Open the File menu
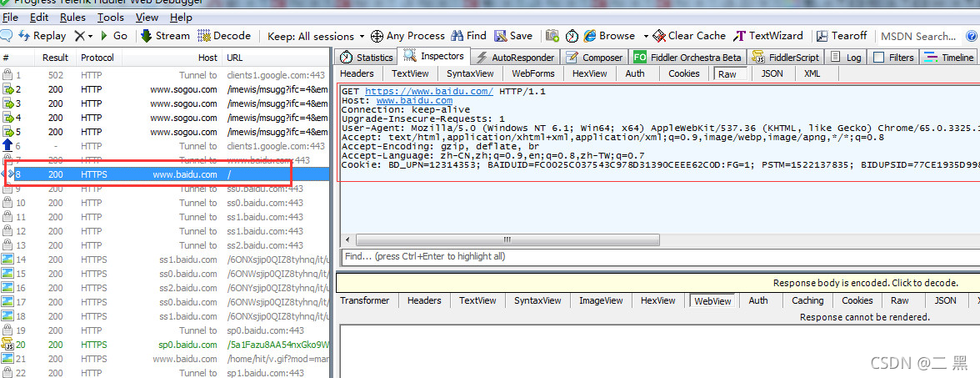This screenshot has height=378, width=980. coord(10,18)
